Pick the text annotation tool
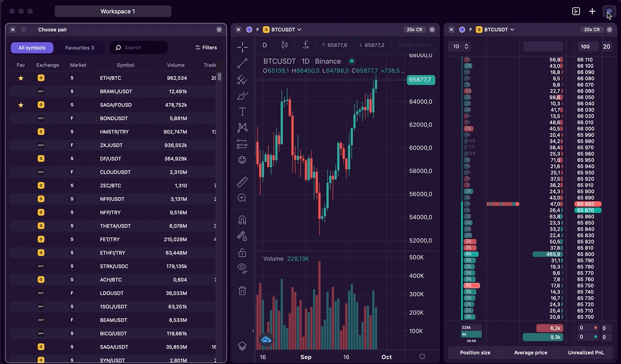This screenshot has width=621, height=364. click(x=242, y=112)
